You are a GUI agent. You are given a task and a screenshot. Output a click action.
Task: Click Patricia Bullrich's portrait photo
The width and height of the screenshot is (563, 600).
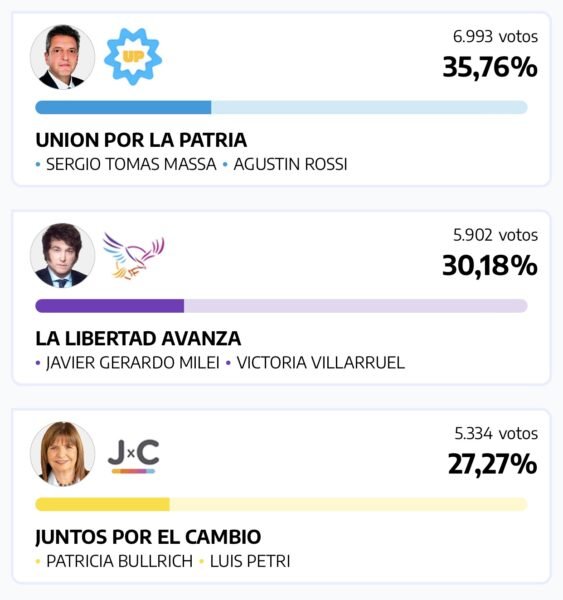click(x=62, y=454)
